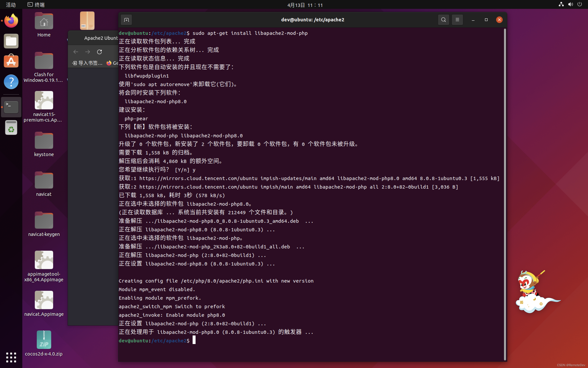Go back in Firefox window

click(x=76, y=52)
